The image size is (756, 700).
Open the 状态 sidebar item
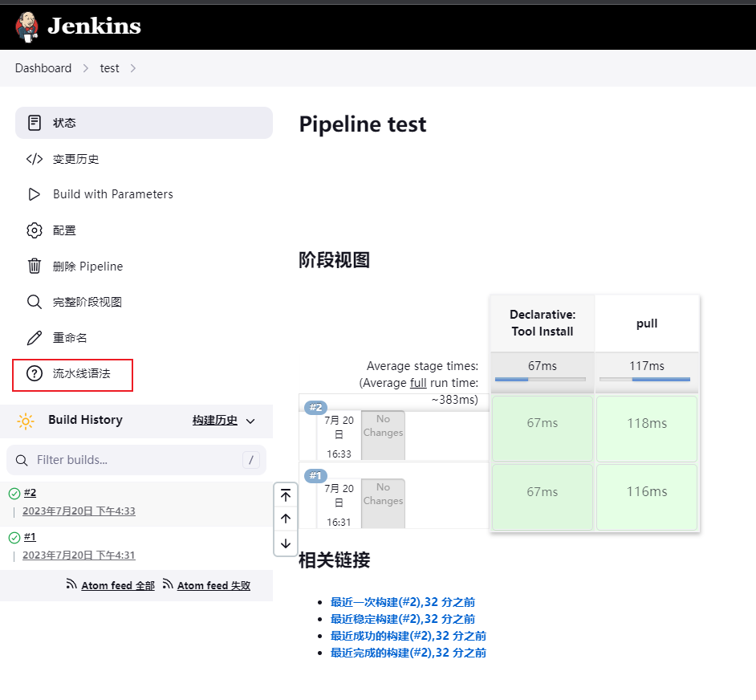point(144,123)
